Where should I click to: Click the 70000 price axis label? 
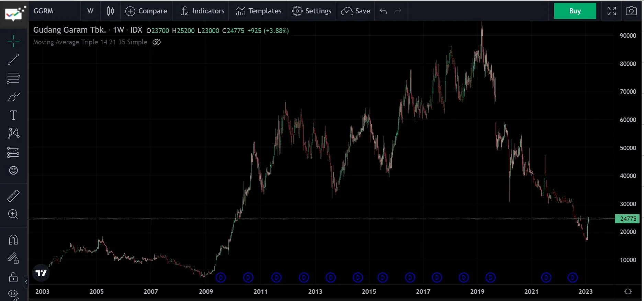(x=628, y=92)
